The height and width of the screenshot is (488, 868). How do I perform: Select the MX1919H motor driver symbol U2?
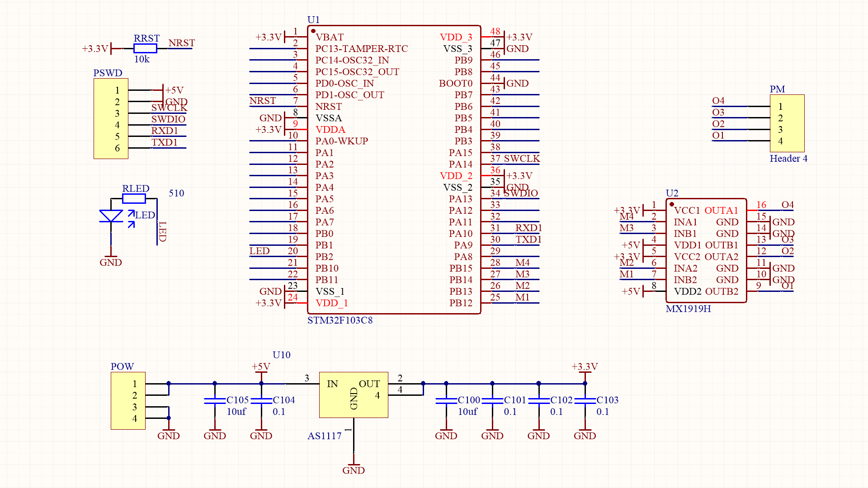click(x=705, y=251)
